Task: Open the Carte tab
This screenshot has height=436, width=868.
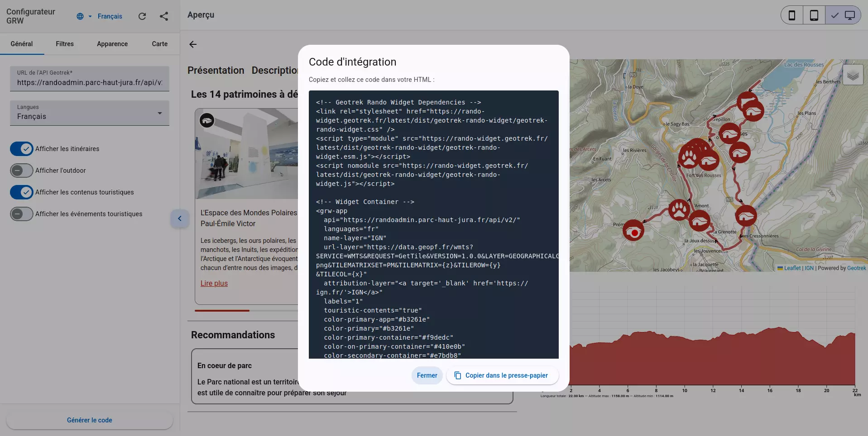Action: [159, 44]
